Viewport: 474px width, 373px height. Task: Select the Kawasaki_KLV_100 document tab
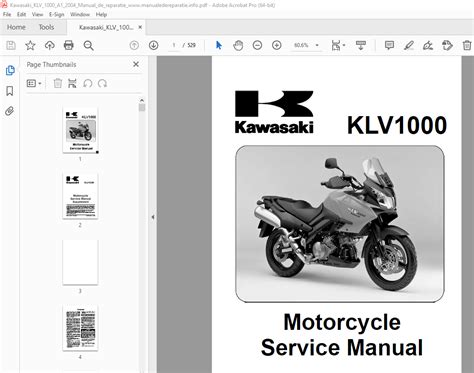click(106, 27)
